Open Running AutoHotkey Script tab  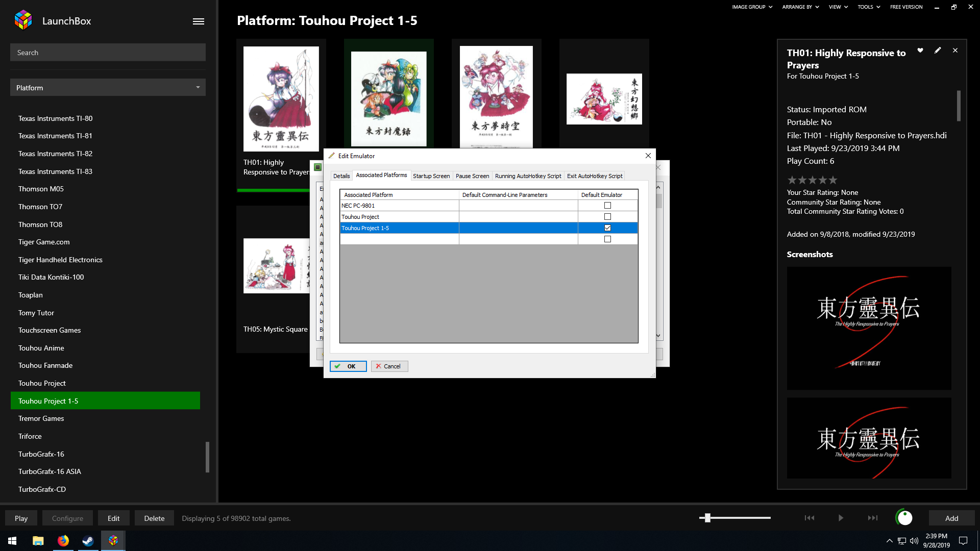[x=528, y=176]
